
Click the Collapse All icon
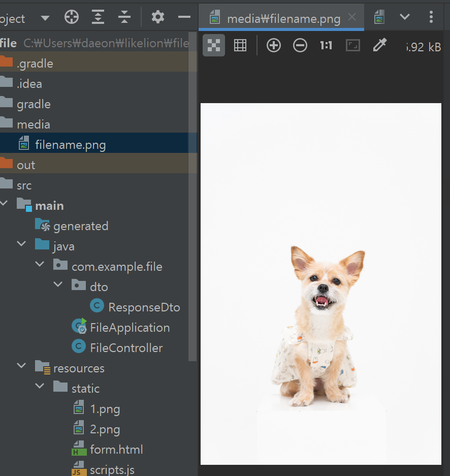point(124,17)
